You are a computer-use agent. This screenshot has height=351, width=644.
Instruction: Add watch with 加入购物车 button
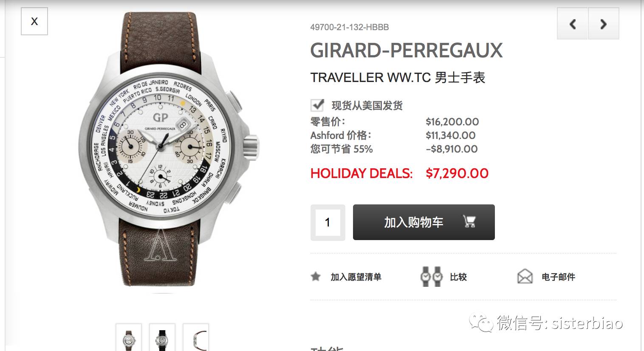tap(424, 222)
